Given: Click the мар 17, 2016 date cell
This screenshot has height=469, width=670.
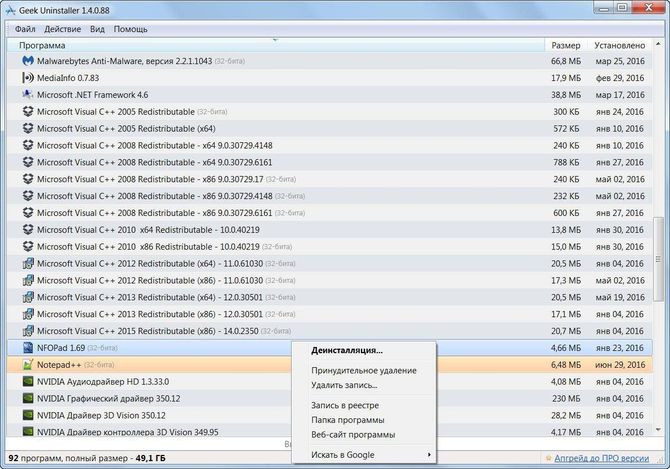Looking at the screenshot, I should [x=620, y=95].
